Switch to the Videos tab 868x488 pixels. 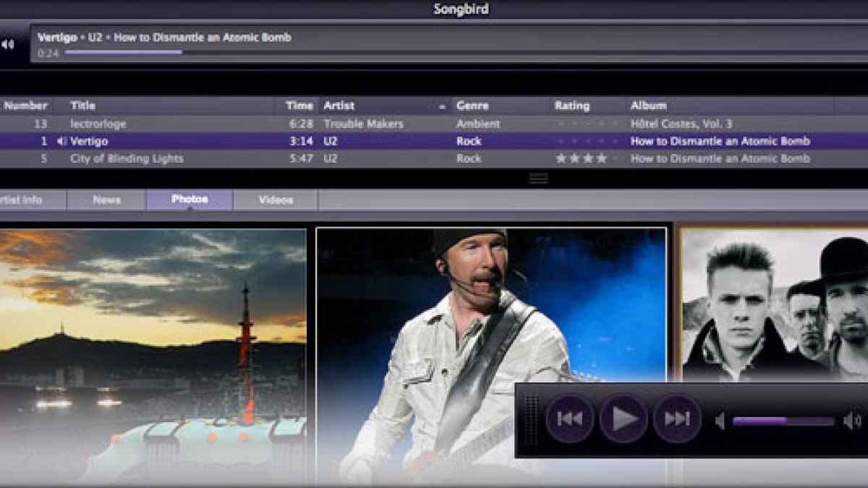(276, 200)
